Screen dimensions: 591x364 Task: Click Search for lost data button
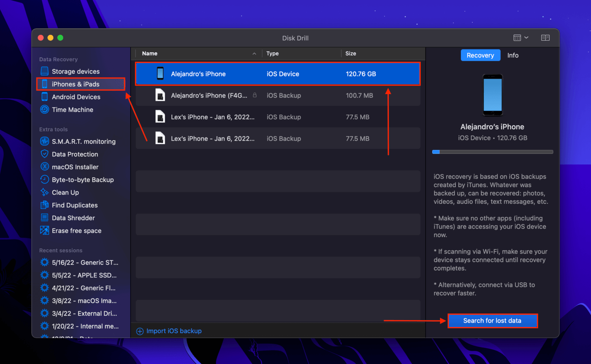[492, 321]
